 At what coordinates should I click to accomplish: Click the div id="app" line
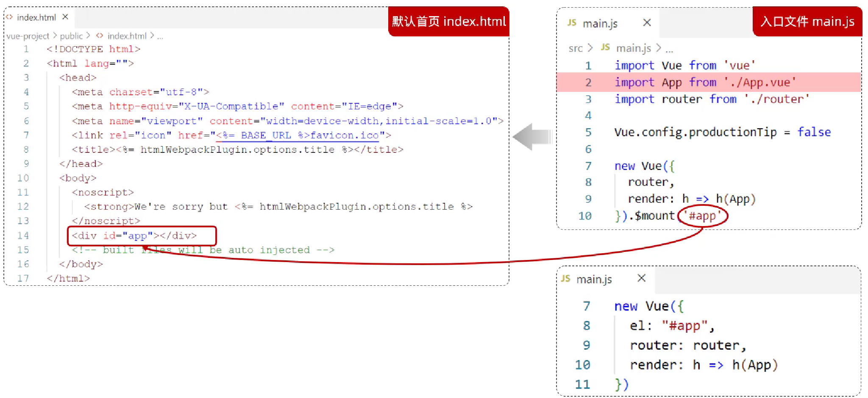(134, 236)
